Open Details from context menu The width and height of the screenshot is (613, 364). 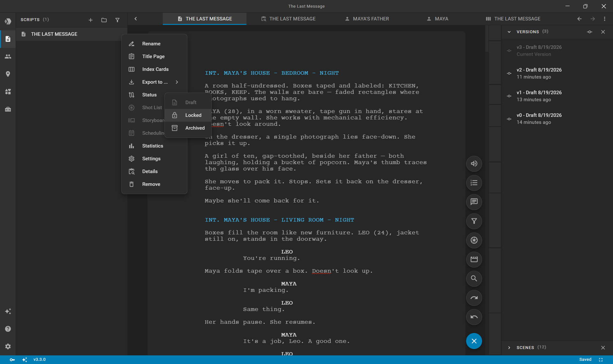pos(154,171)
